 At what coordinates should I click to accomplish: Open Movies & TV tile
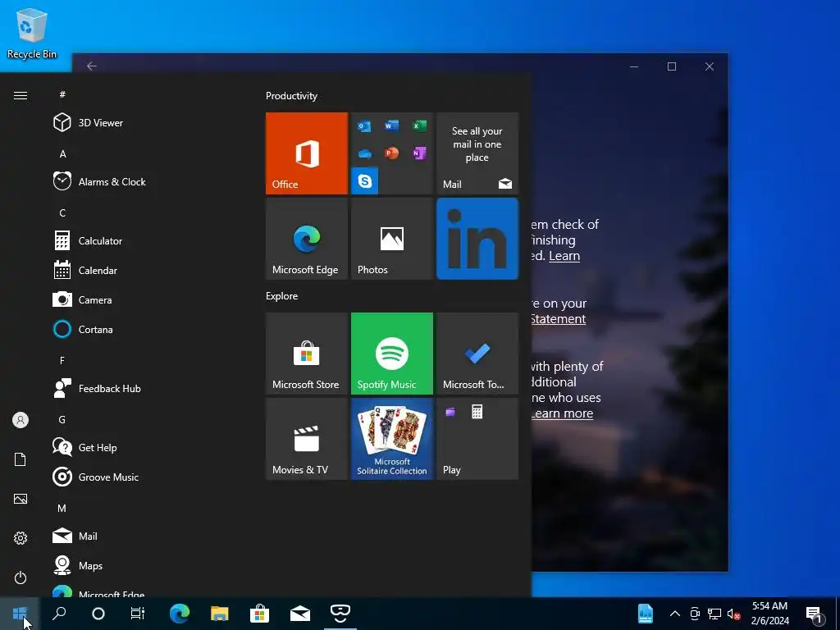coord(307,439)
